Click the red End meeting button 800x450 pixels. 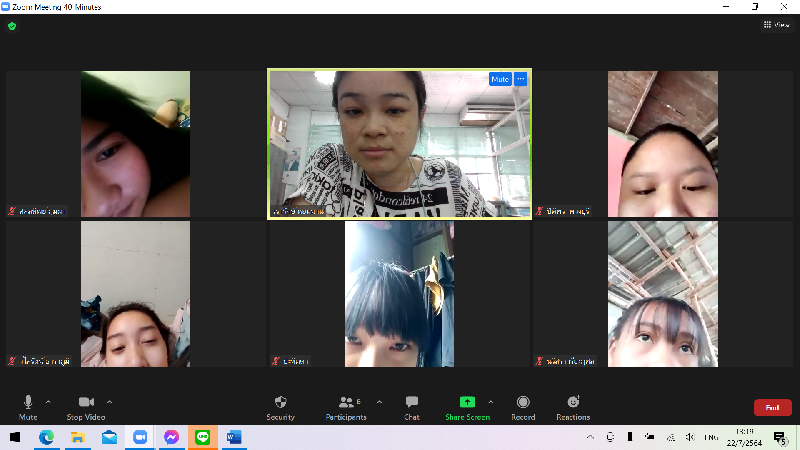point(772,407)
